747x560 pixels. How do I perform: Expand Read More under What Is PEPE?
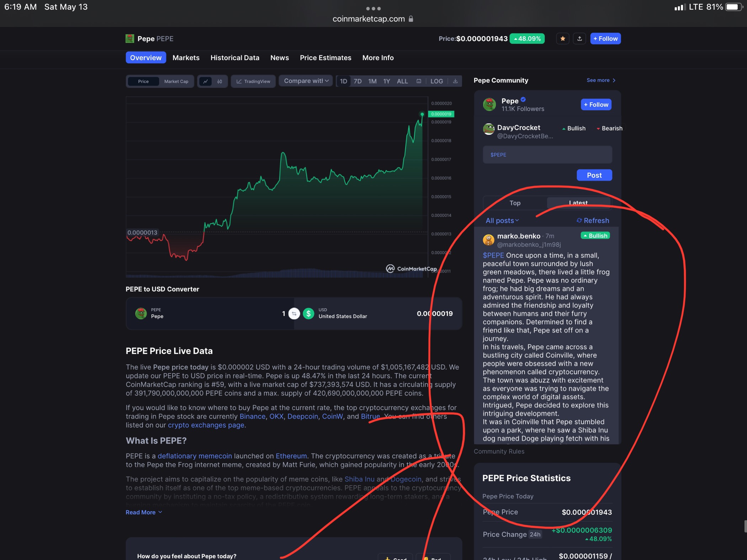[x=144, y=512]
